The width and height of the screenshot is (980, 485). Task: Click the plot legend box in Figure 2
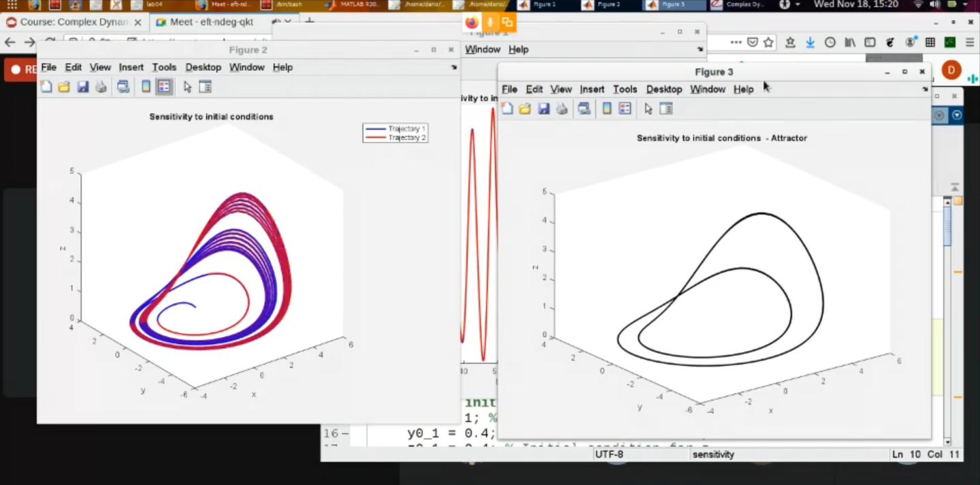[x=395, y=134]
